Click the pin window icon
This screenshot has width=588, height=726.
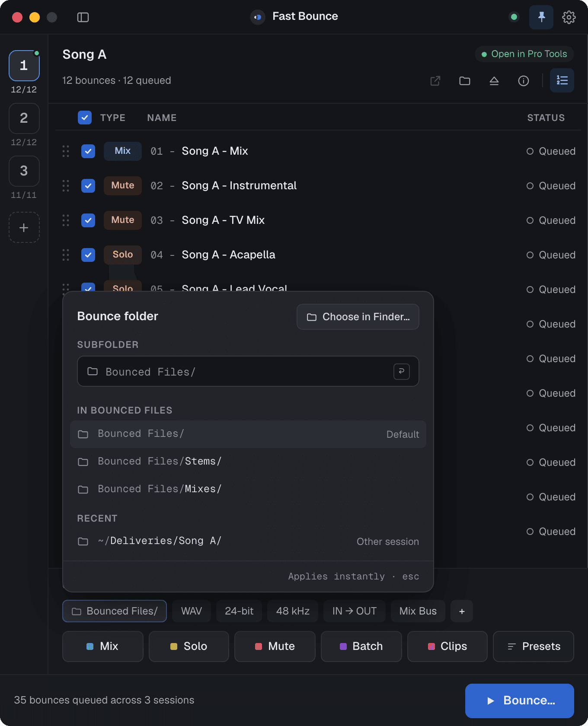point(541,17)
